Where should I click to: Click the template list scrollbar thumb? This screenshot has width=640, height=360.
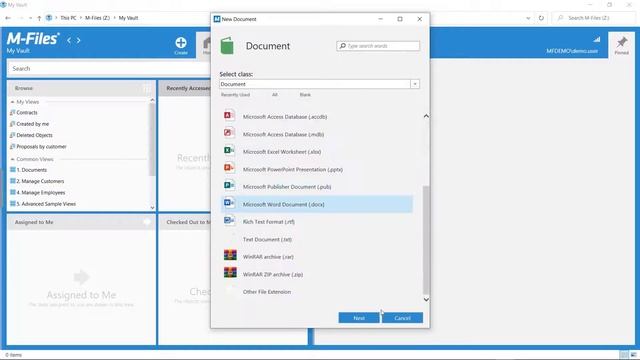pyautogui.click(x=426, y=240)
